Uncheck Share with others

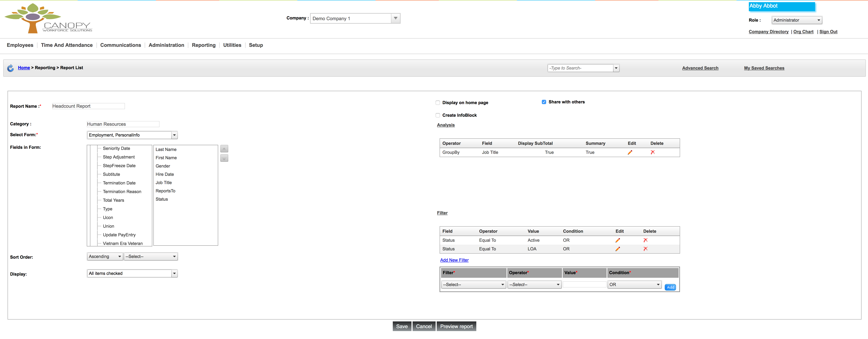click(543, 102)
